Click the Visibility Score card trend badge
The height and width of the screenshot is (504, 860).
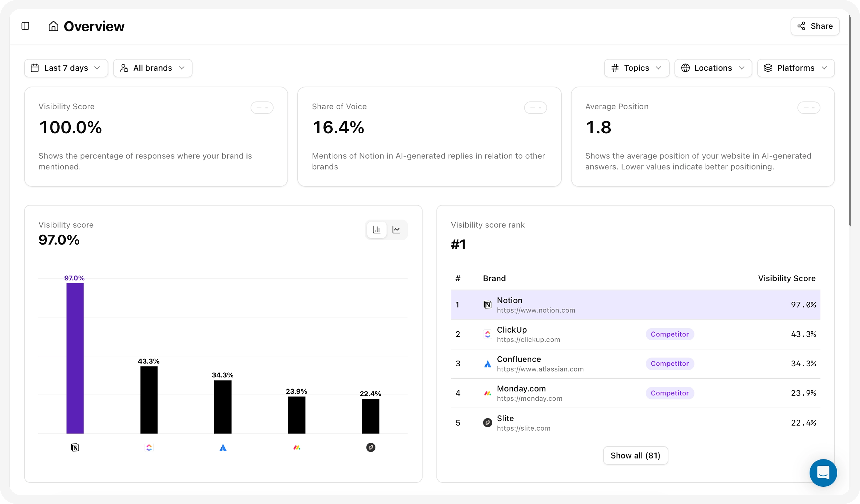tap(262, 108)
